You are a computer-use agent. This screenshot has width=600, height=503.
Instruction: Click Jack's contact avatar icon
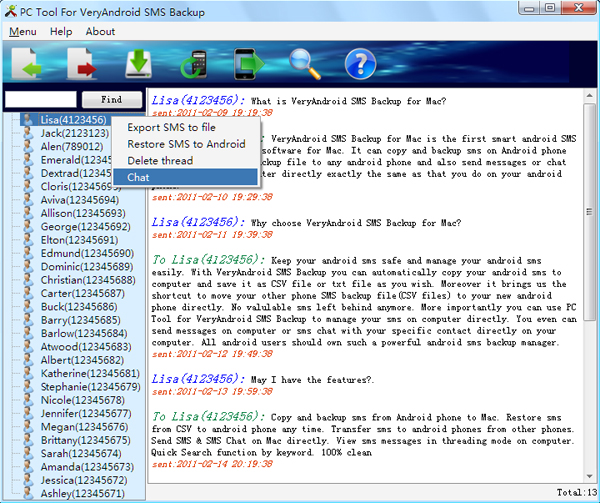point(28,133)
